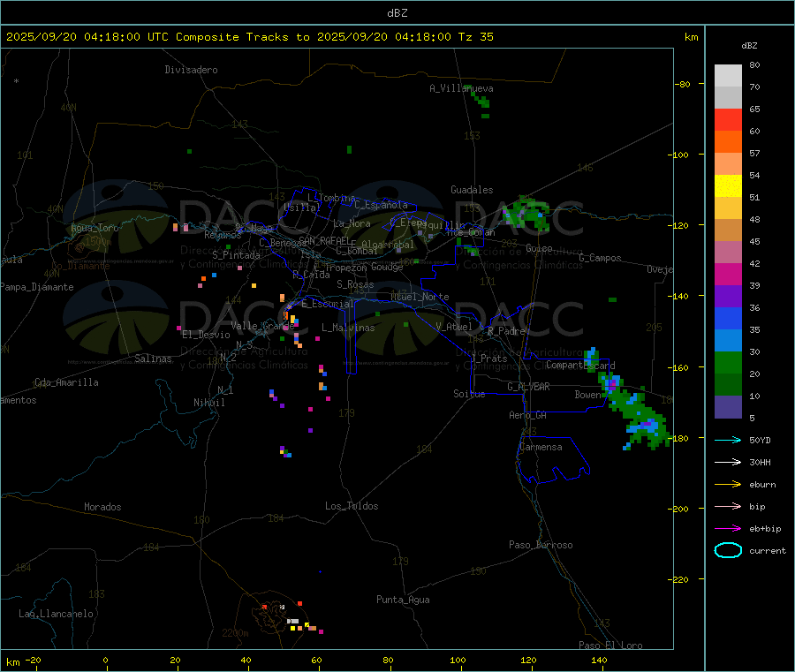The image size is (795, 672).
Task: Pick the blue 35 dBZ color swatch
Action: coord(728,318)
